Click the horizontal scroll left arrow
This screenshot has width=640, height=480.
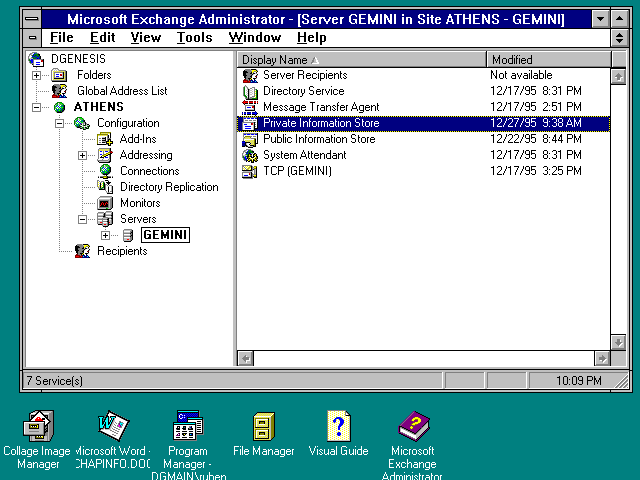coord(245,358)
